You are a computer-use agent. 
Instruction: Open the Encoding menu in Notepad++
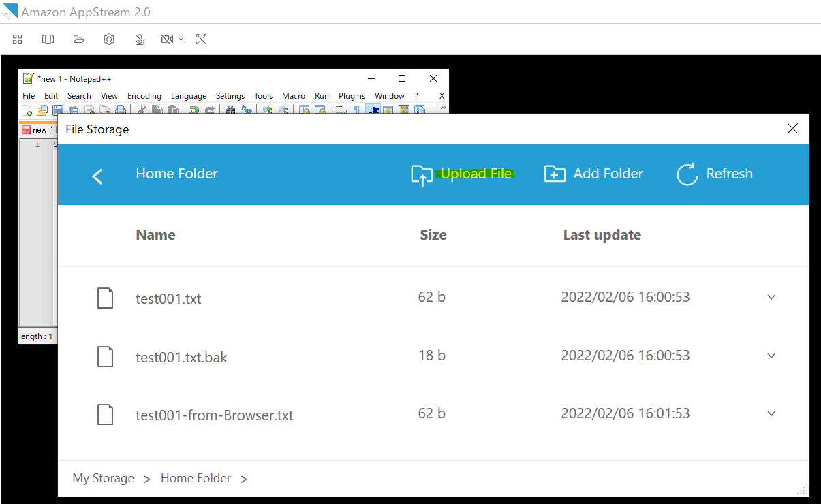click(144, 96)
